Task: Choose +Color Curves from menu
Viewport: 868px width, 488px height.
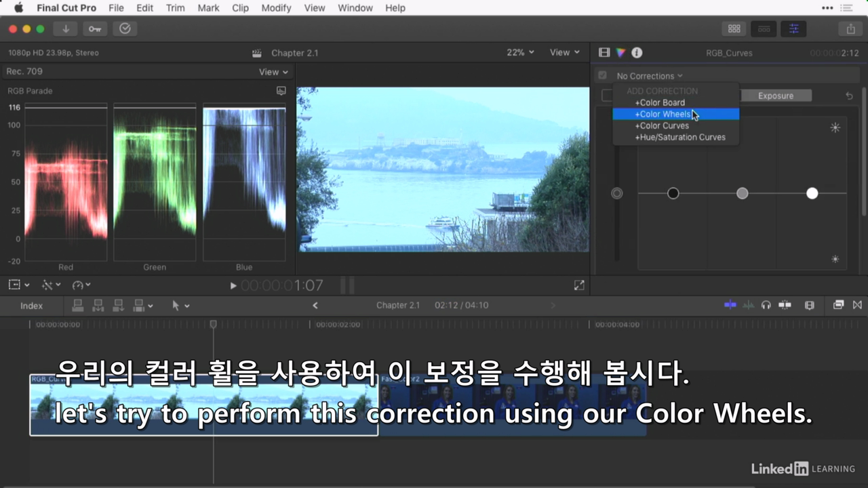Action: [675, 125]
